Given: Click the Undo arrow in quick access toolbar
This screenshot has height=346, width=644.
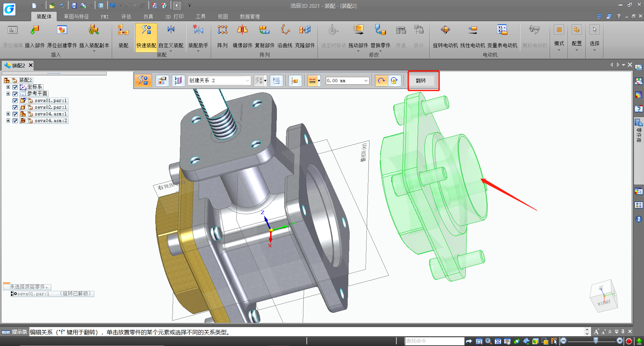Looking at the screenshot, I should 112,6.
